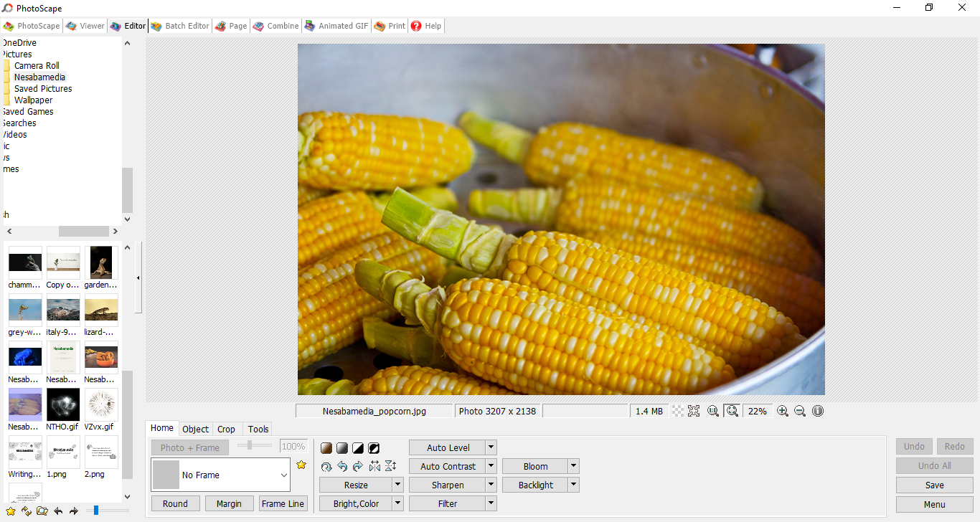
Task: Click the zoom in magnifier icon
Action: [783, 411]
